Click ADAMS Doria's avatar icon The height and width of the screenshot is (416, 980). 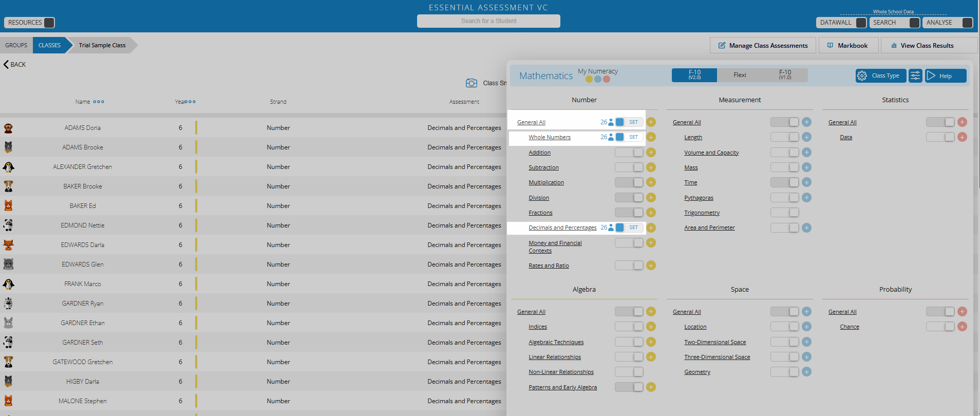click(8, 128)
